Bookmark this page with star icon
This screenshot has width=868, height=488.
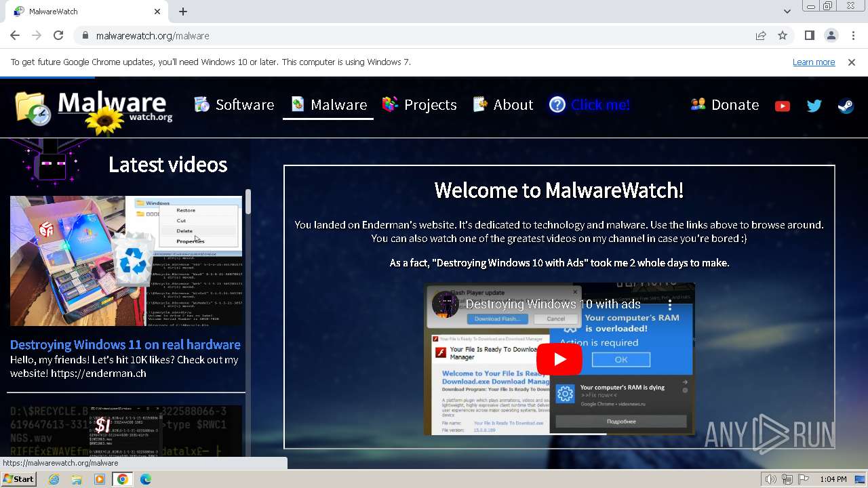tap(783, 35)
